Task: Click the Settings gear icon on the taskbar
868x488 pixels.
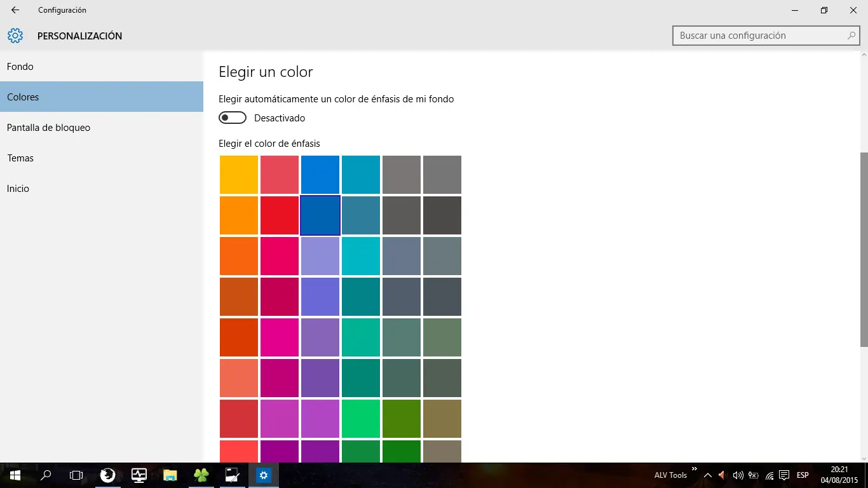Action: 263,475
